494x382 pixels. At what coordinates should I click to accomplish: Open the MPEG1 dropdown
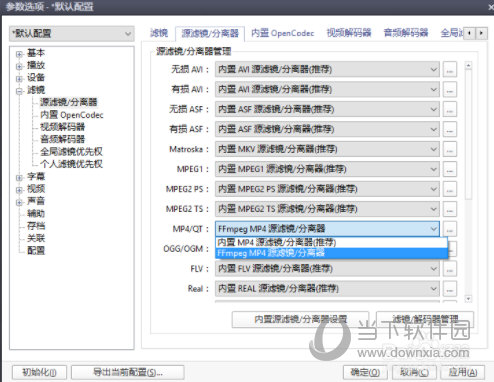point(327,169)
